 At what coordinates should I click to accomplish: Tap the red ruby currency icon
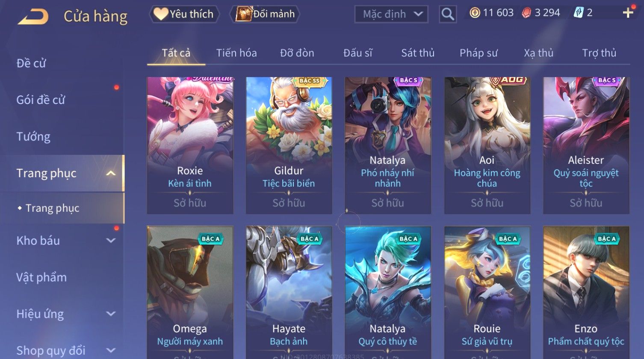point(526,13)
